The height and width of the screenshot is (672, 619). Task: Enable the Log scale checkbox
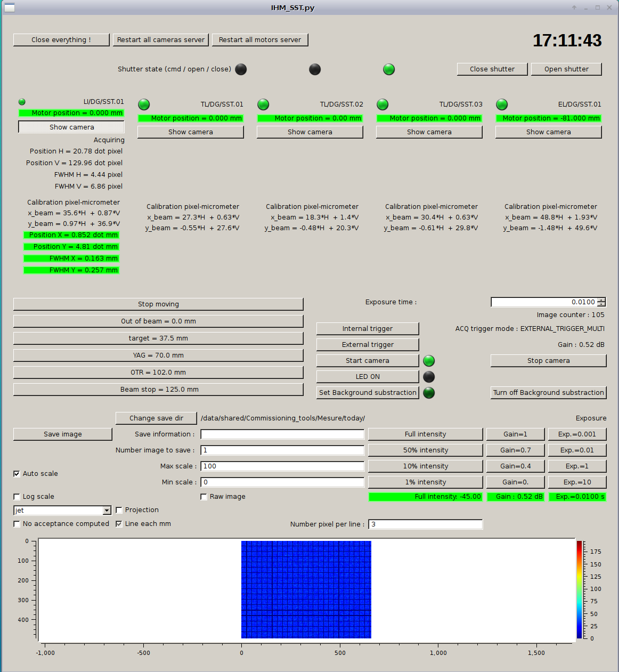(x=17, y=497)
